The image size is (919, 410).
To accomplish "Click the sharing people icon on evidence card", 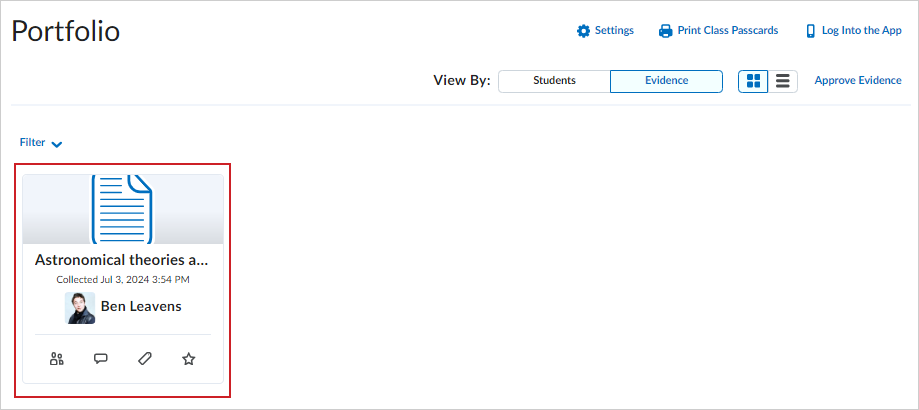I will coord(56,359).
